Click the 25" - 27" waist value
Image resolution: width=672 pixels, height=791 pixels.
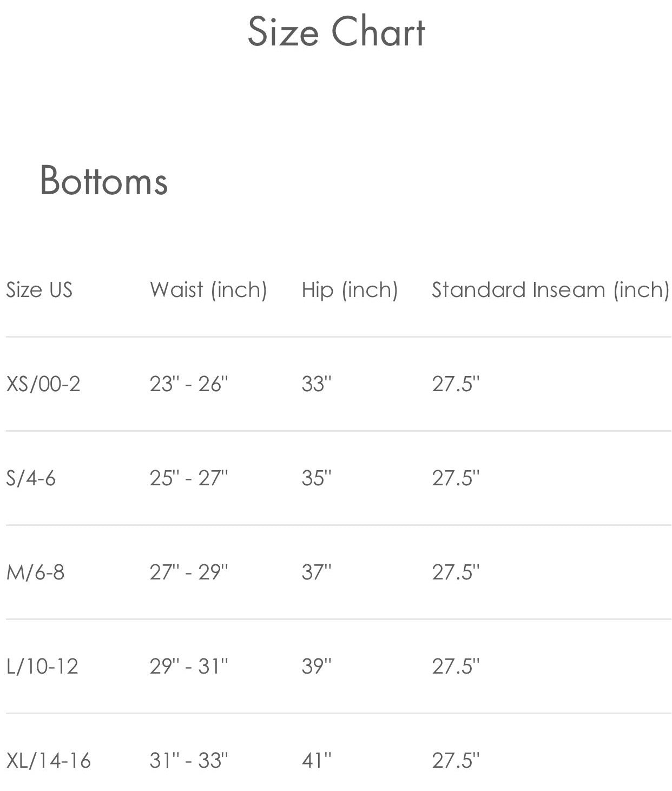click(189, 478)
